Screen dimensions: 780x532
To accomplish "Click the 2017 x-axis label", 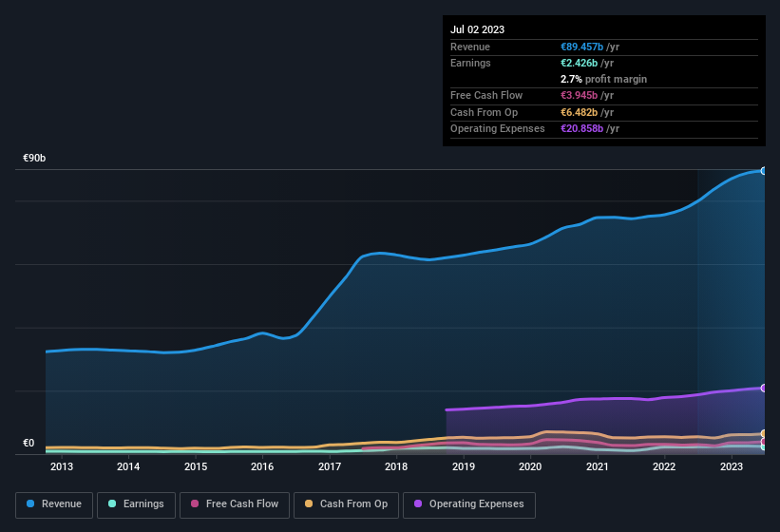I will (x=330, y=466).
